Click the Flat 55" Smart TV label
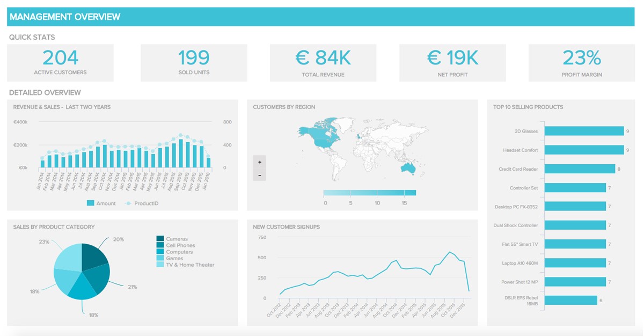 [x=521, y=244]
